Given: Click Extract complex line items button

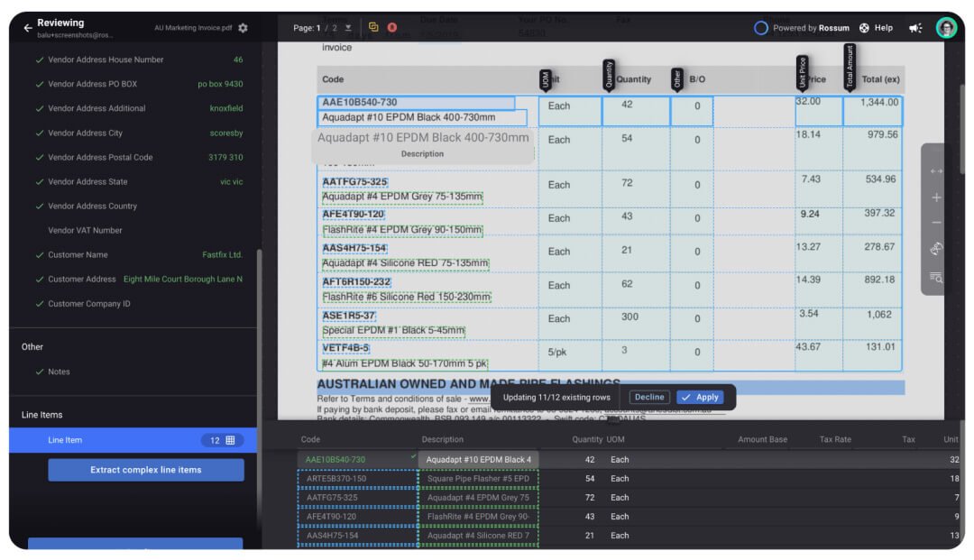Looking at the screenshot, I should tap(146, 470).
